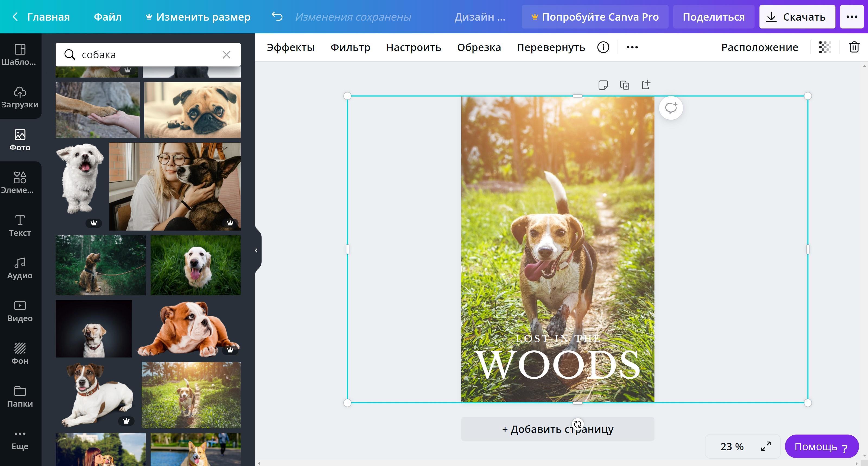Select the pug photo thumbnail
The width and height of the screenshot is (868, 466).
point(192,110)
